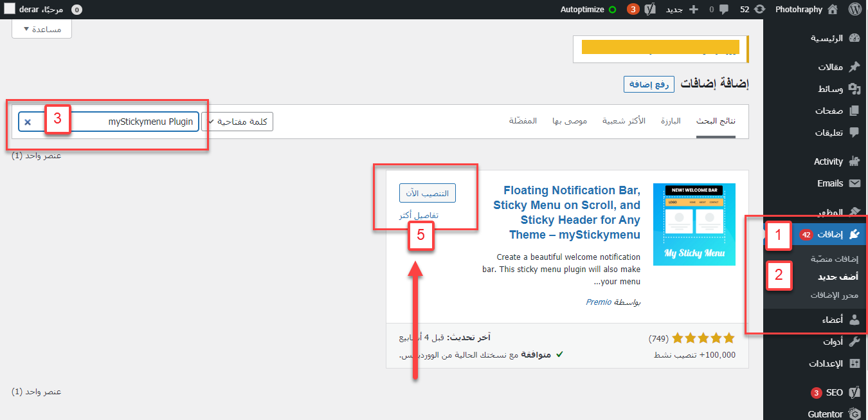Open the كلمة مفتاحية search type dropdown
This screenshot has width=868, height=420.
point(237,122)
